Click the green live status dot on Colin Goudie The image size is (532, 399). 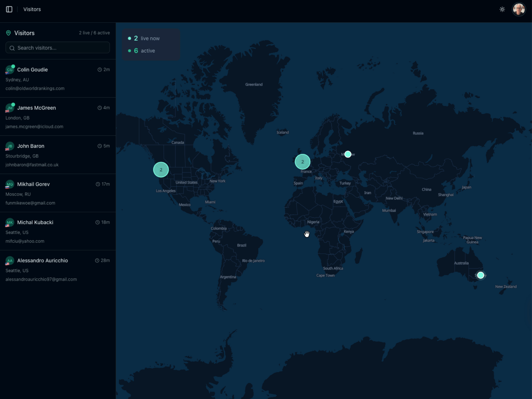click(x=13, y=66)
